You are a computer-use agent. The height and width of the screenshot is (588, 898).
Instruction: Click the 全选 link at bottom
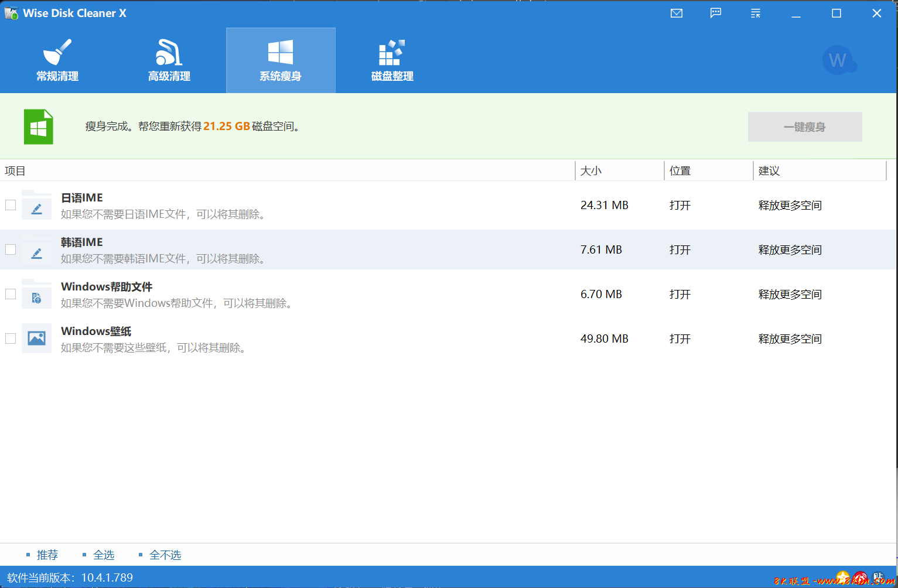click(x=104, y=555)
